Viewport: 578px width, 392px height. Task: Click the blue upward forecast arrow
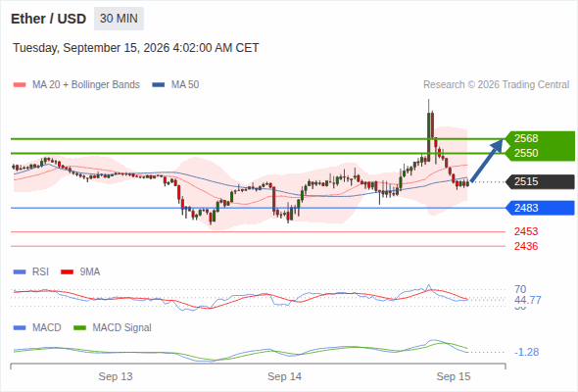(487, 161)
